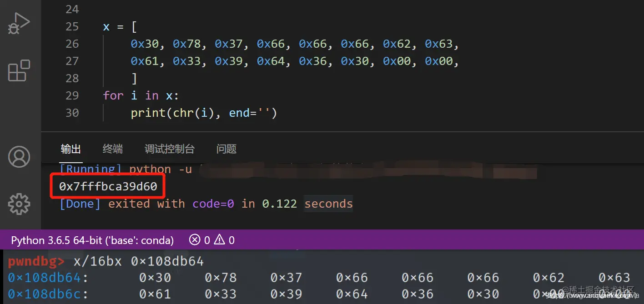Click the 0x7fffbca39d60 output line
The height and width of the screenshot is (304, 644).
click(108, 186)
